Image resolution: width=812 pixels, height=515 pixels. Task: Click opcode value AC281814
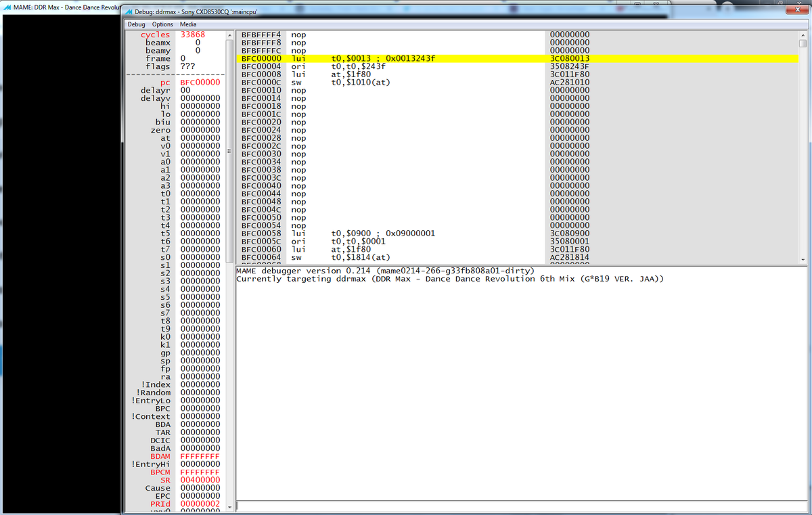pos(570,258)
